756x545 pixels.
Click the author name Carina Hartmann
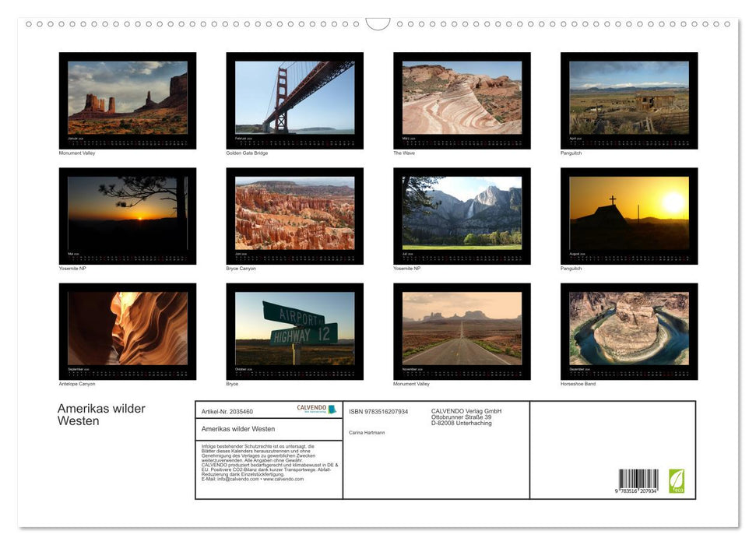(x=367, y=433)
